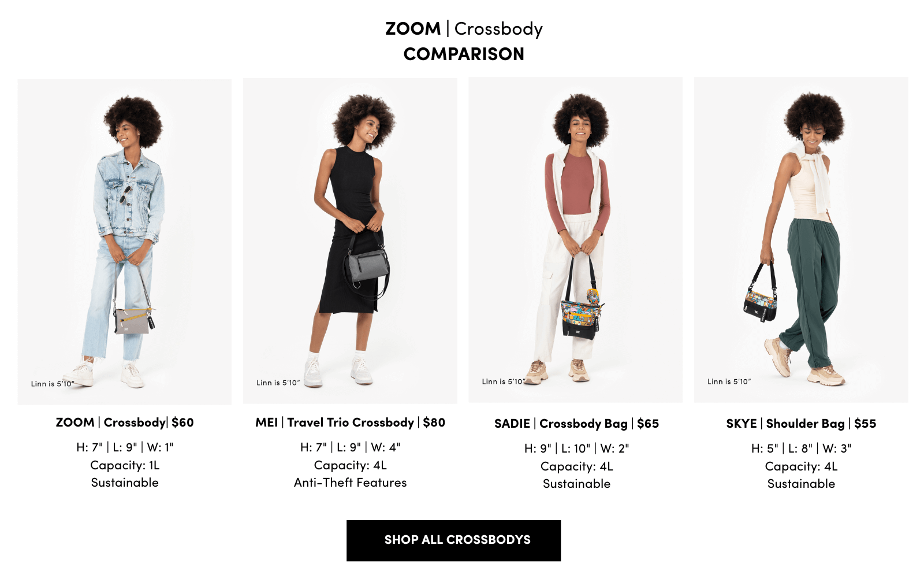Screen dimensions: 924x578
Task: Click the SKYE | Shoulder Bag | $55 title
Action: [x=801, y=424]
